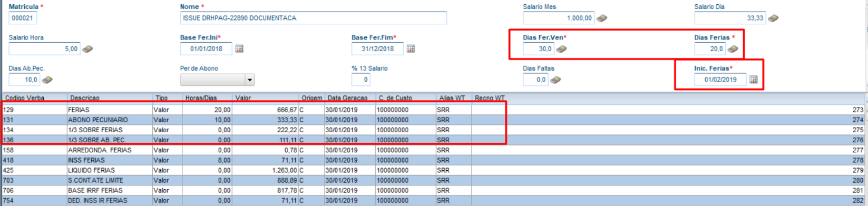Click the Horas/Dias column header

point(208,98)
